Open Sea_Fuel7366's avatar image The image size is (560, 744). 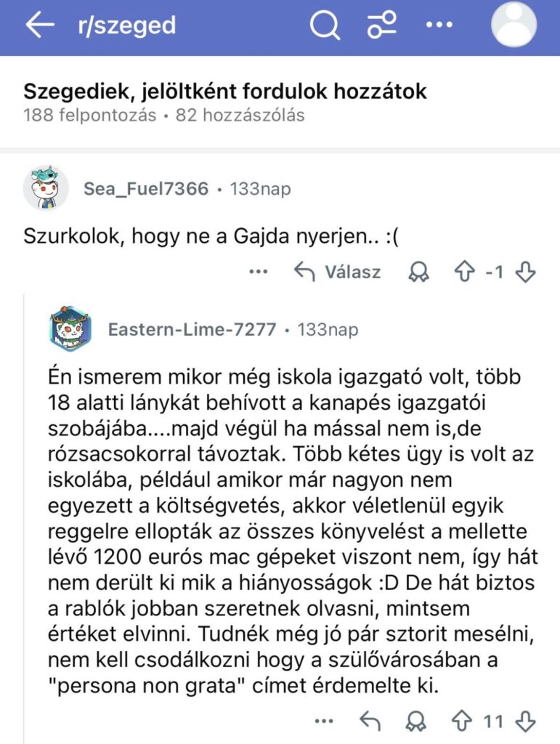(x=46, y=189)
